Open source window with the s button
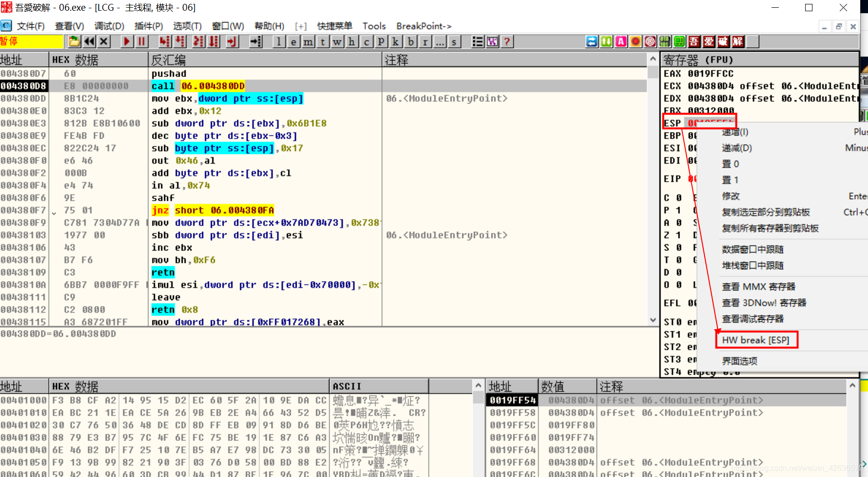 454,41
